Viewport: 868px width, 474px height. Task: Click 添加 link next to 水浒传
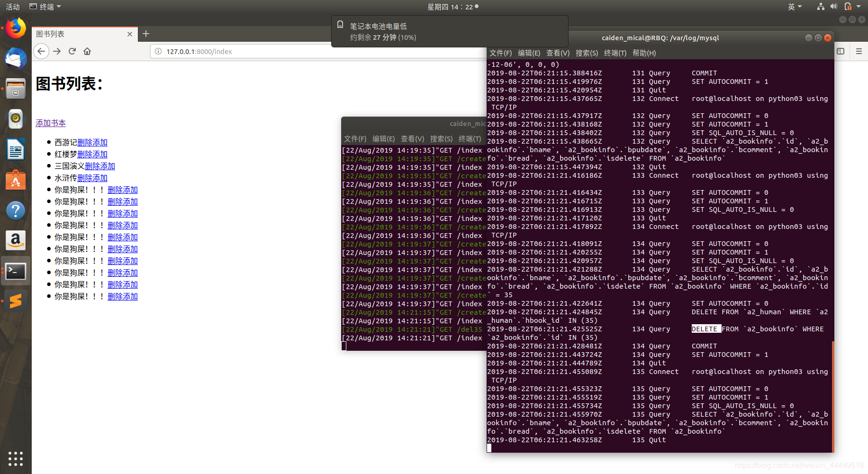[x=100, y=178]
